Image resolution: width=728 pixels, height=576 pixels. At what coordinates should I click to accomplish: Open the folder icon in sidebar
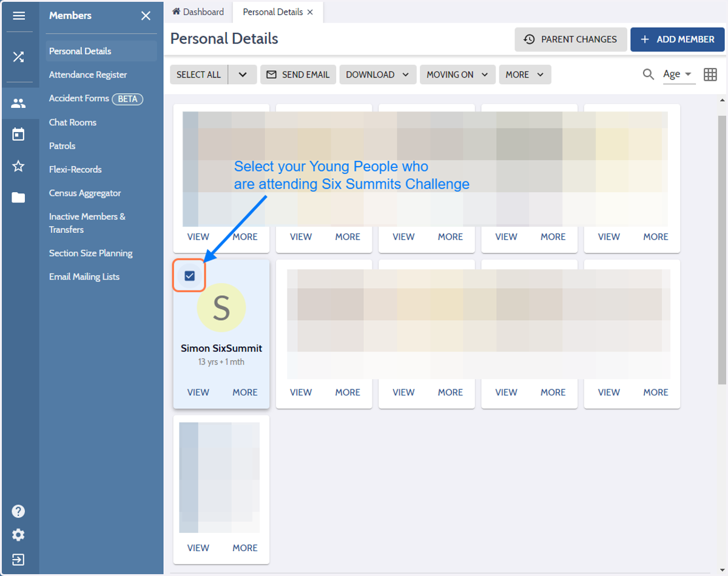[19, 198]
